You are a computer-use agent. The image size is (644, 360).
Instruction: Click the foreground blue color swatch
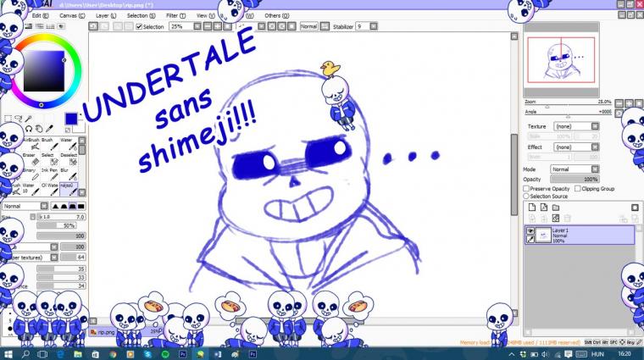click(x=71, y=119)
